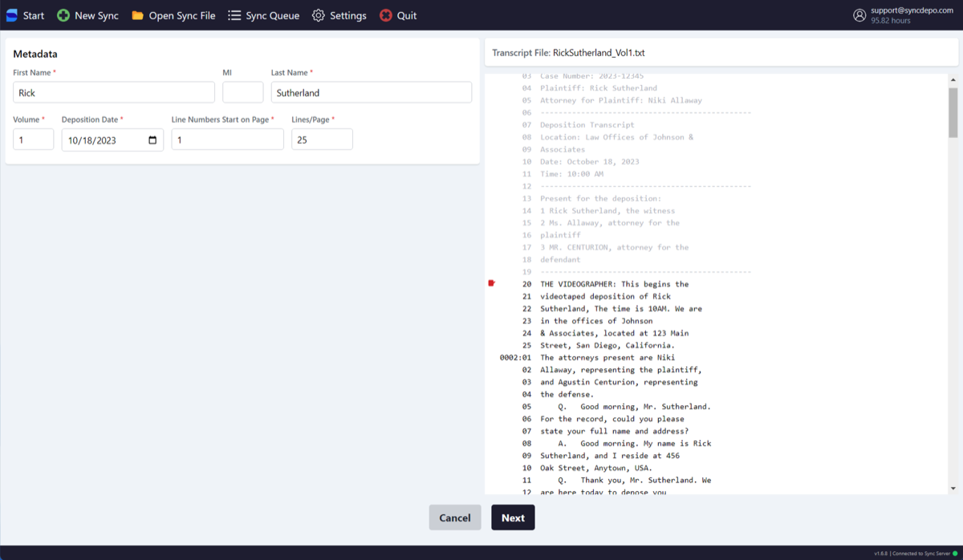Click the Volume number field

click(33, 140)
